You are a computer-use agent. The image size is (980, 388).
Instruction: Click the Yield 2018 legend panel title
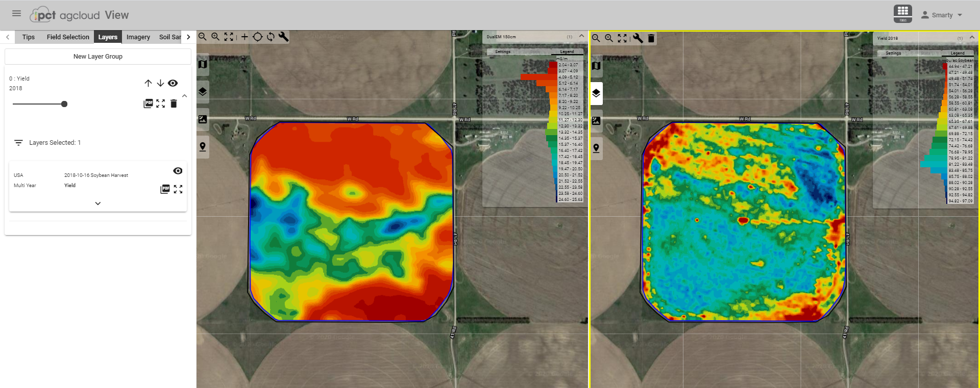tap(888, 38)
